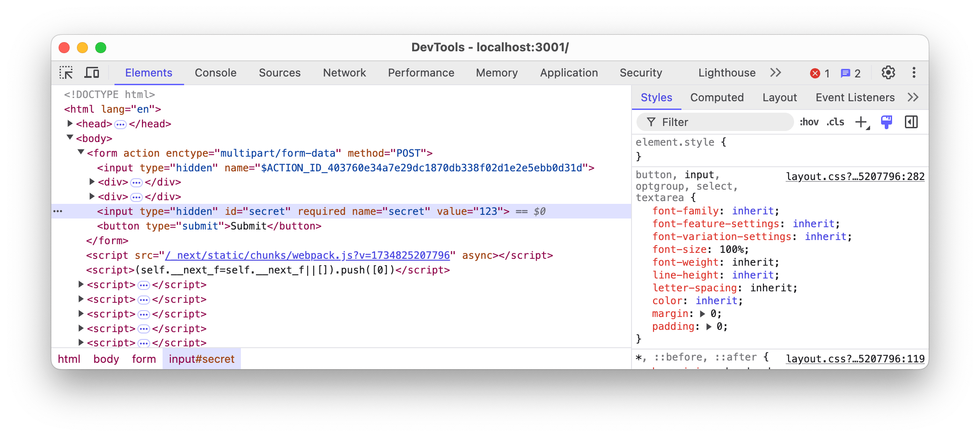Viewport: 980px width, 437px height.
Task: Open the Security tab
Action: 641,73
